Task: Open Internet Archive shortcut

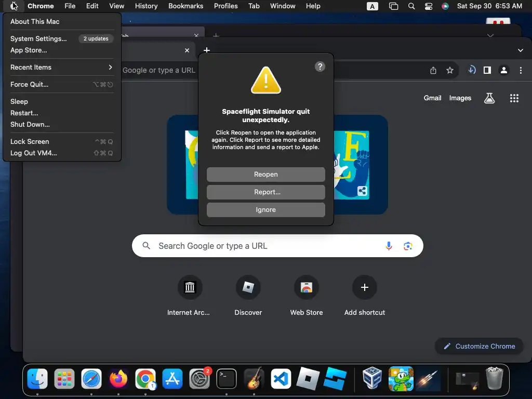Action: tap(190, 296)
